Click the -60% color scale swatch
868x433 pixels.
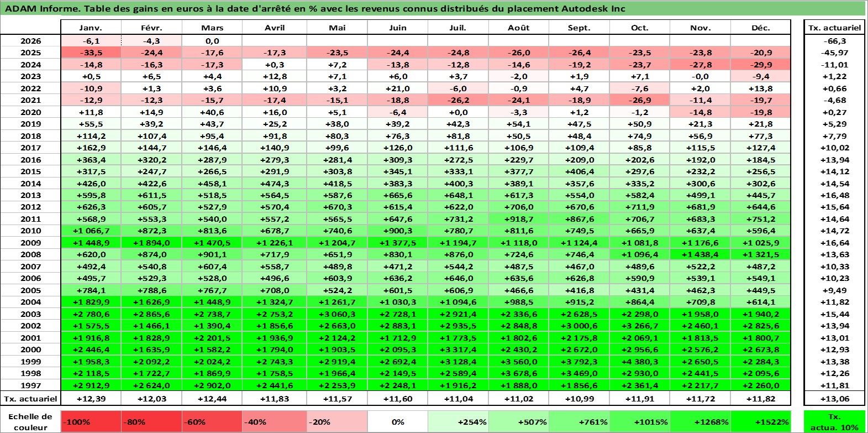(x=212, y=421)
